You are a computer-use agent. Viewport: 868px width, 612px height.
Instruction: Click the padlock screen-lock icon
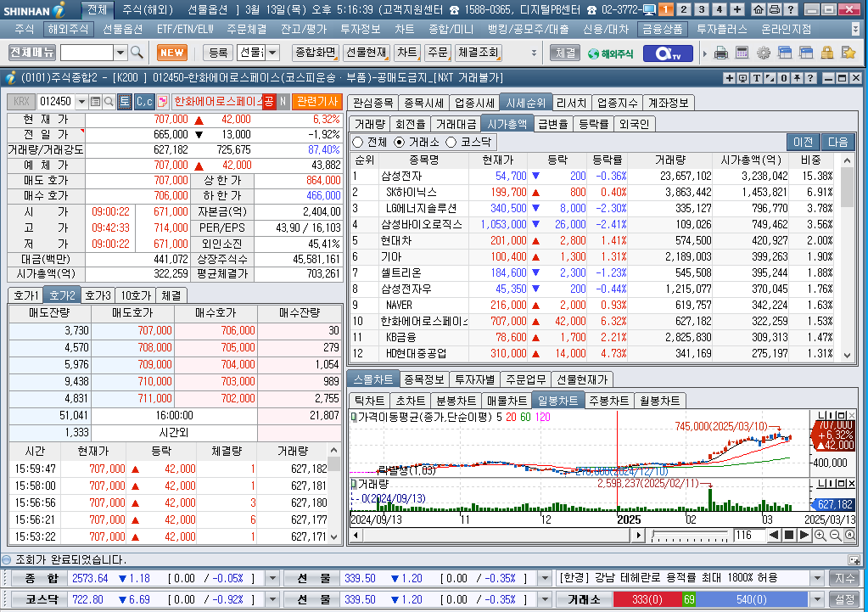827,53
